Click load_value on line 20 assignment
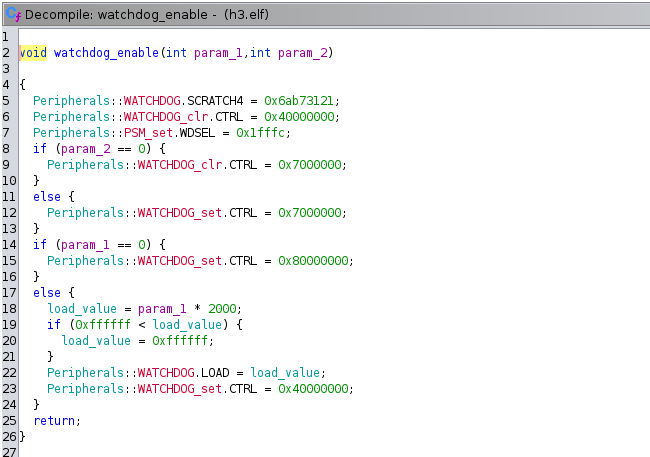Viewport: 650px width, 457px height. pyautogui.click(x=96, y=341)
